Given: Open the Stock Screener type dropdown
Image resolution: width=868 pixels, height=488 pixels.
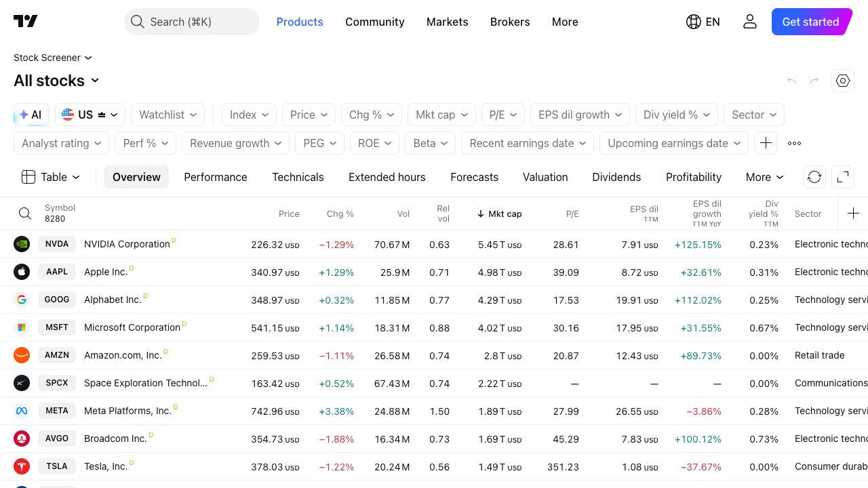Looking at the screenshot, I should point(53,58).
